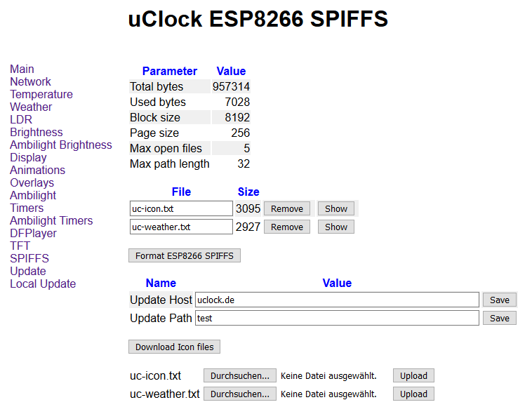The image size is (532, 414).
Task: Browse for uc-icon.txt file with Durchsuchen
Action: pos(240,375)
